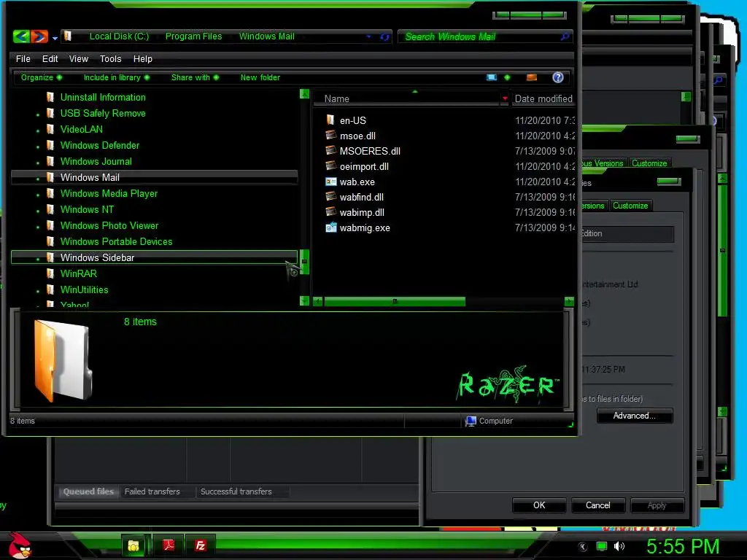
Task: Select the oeimport.dll file
Action: pyautogui.click(x=364, y=167)
